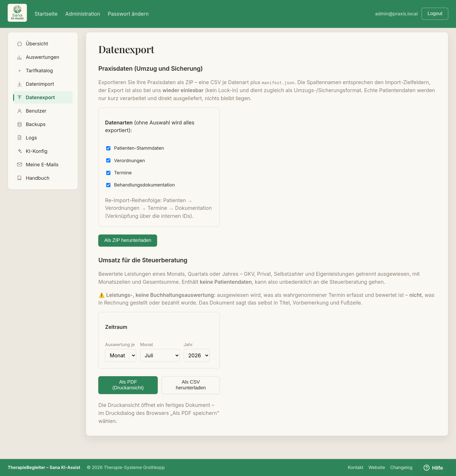
Task: Click TherapieBegleiter – Sana KI-Assist footer text
Action: 44,468
